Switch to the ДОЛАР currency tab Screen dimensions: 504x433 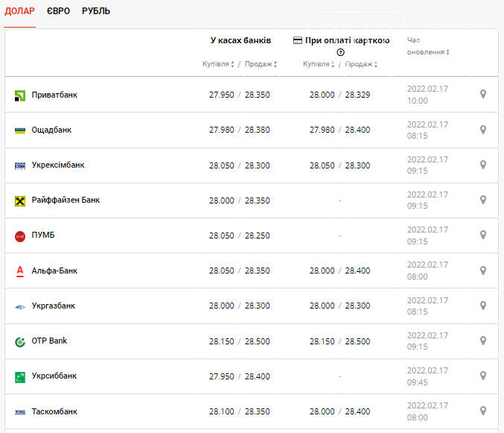point(19,11)
